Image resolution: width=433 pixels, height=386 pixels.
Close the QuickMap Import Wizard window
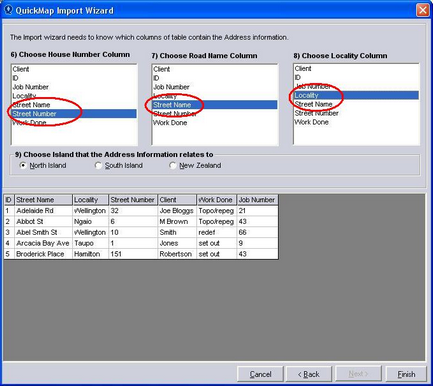(423, 10)
